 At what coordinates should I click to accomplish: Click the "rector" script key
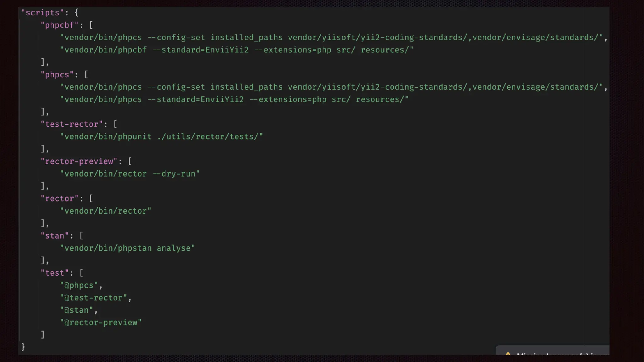click(x=59, y=199)
